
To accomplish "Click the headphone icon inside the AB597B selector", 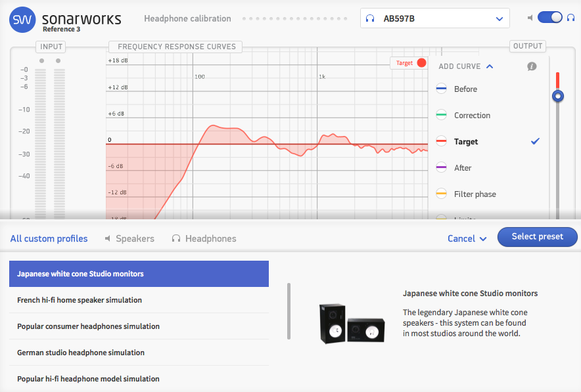I will [369, 18].
